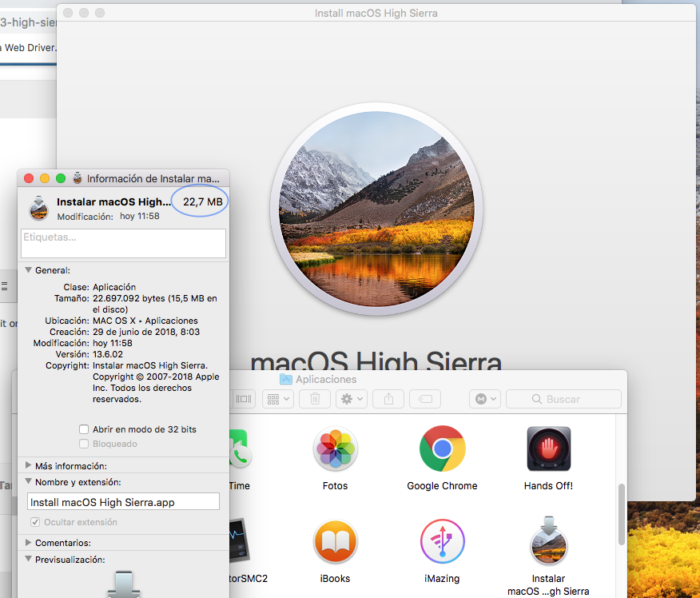Click the High Sierra circular logo image

pyautogui.click(x=376, y=209)
